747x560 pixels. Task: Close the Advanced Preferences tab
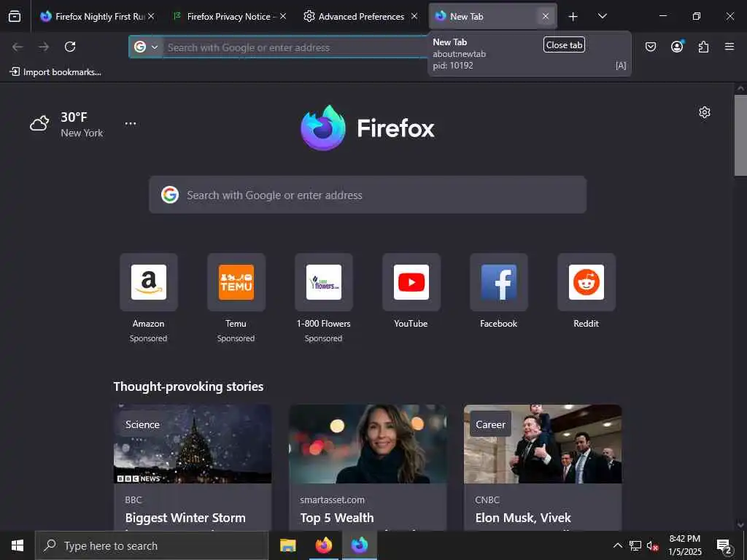[x=414, y=17]
